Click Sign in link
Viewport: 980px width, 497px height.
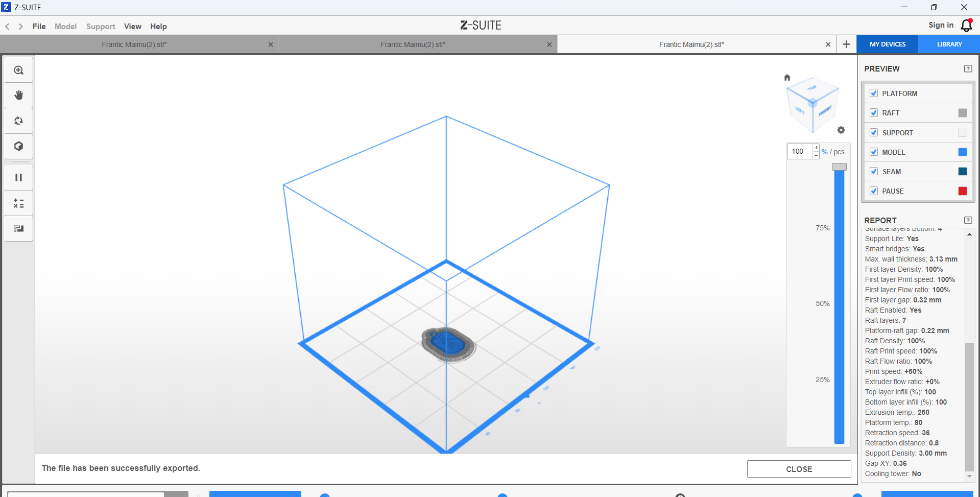pyautogui.click(x=941, y=25)
